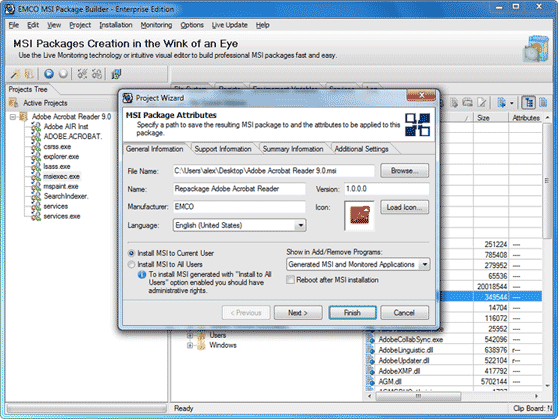
Task: Click the AGM.dll file icon
Action: (370, 382)
